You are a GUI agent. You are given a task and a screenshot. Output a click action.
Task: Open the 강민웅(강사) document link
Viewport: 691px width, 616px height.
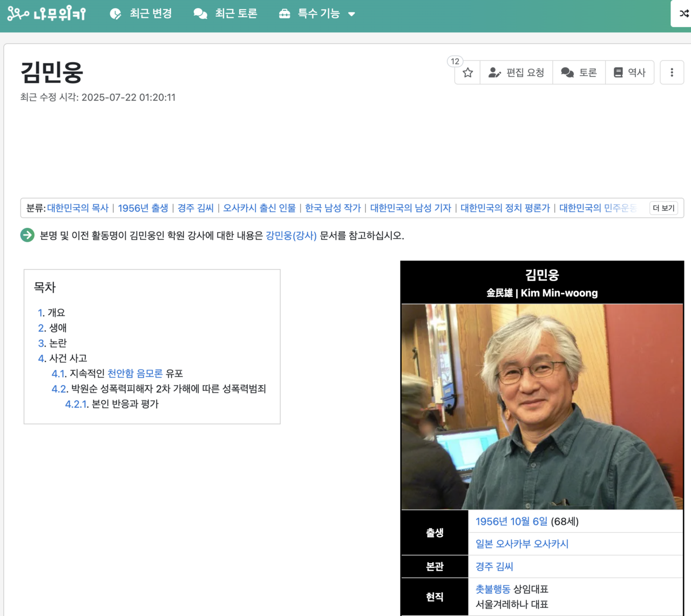(292, 235)
